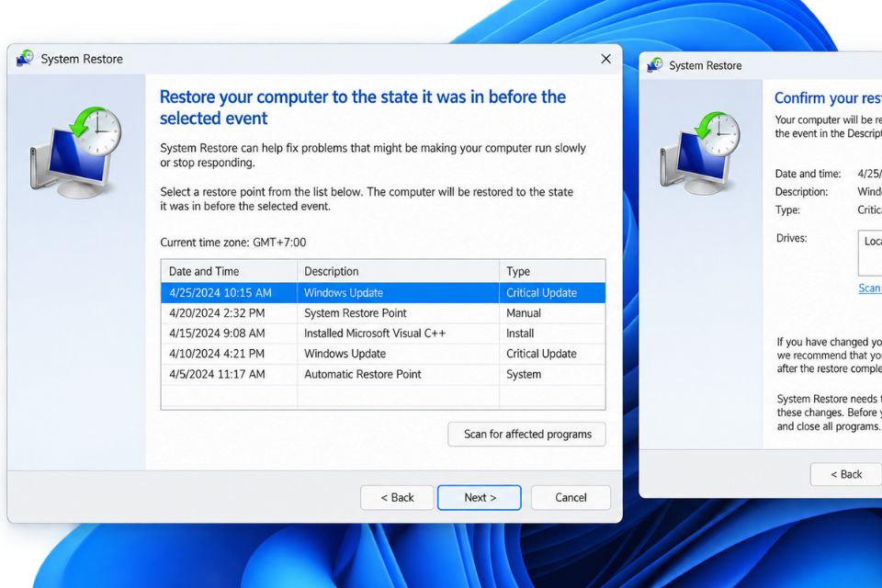Click the Automatic Restore Point description
This screenshot has width=882, height=588.
click(x=362, y=374)
